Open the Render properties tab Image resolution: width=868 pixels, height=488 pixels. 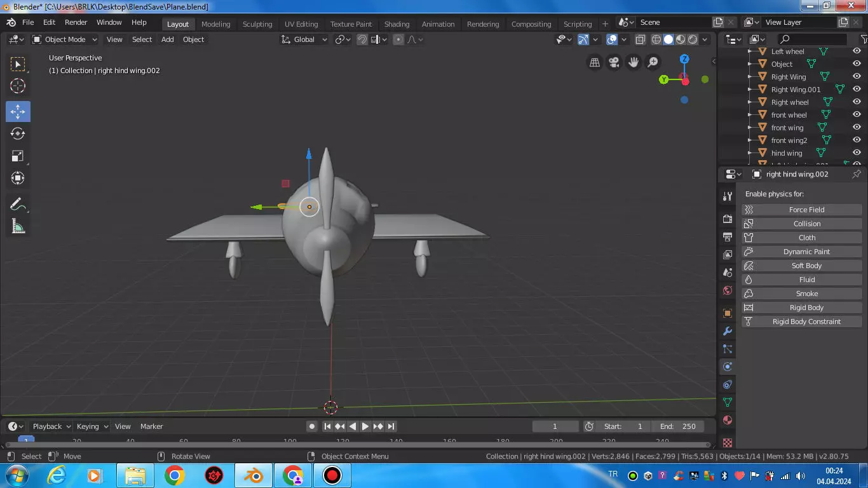click(x=728, y=219)
